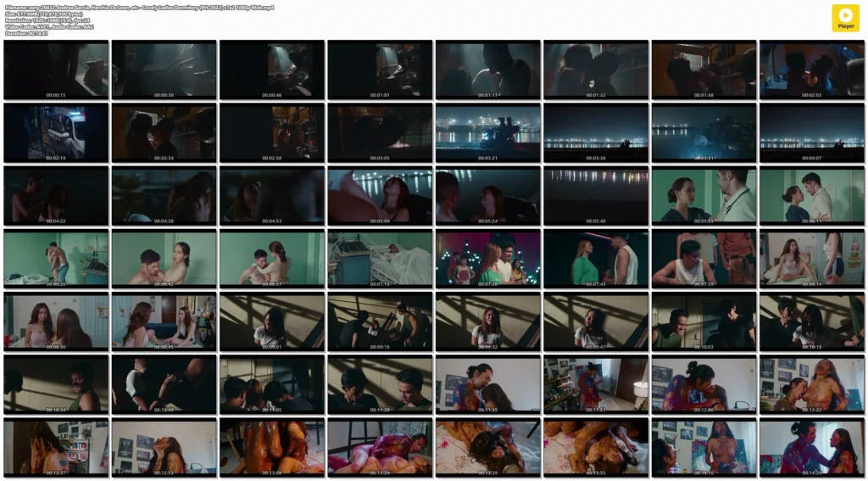Screen dimensions: 868x481
Task: Click the thumbnail marked 00:02:03
Action: (x=812, y=70)
